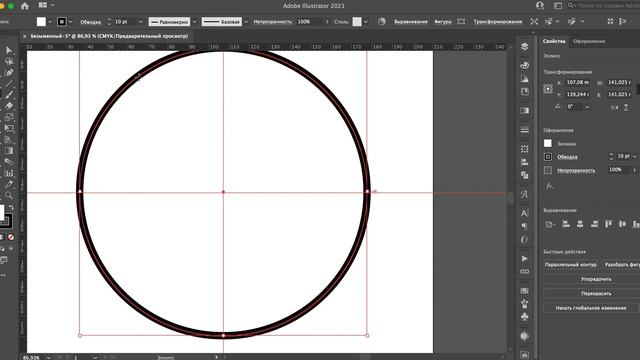Click the Обводка link in Properties
Viewport: 640px width, 360px height.
(x=567, y=157)
